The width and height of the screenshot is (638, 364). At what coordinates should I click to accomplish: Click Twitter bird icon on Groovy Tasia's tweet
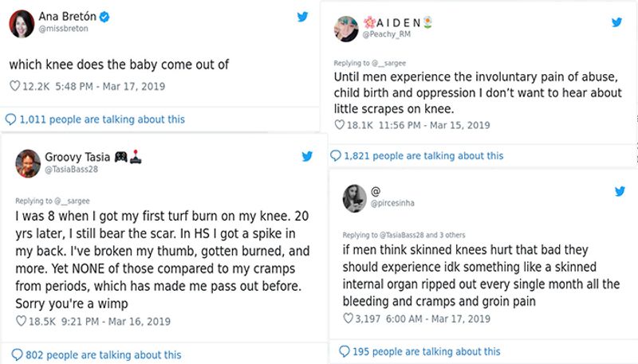click(307, 157)
